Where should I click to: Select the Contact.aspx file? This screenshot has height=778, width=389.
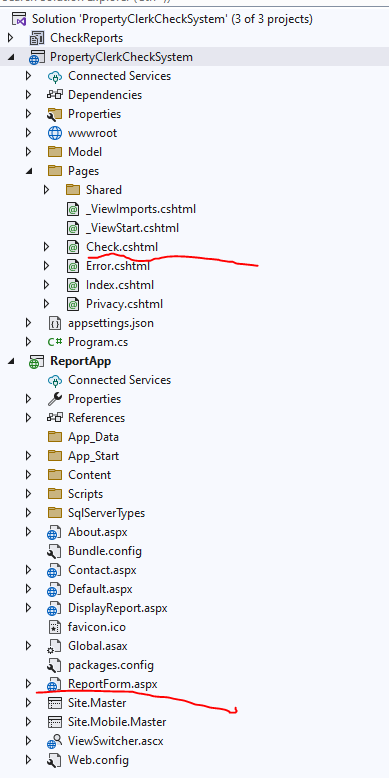[102, 570]
